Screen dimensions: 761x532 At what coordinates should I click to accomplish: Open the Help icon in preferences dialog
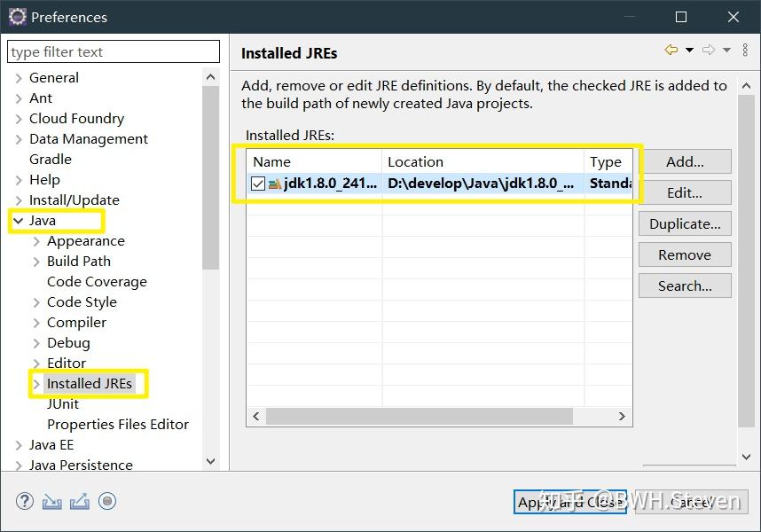click(x=24, y=501)
